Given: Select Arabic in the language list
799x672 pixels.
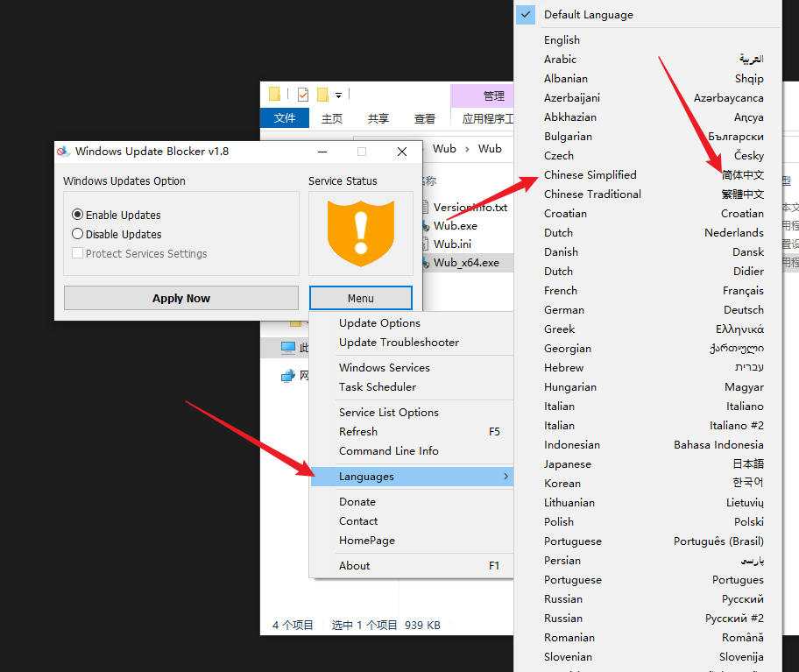Looking at the screenshot, I should tap(647, 60).
